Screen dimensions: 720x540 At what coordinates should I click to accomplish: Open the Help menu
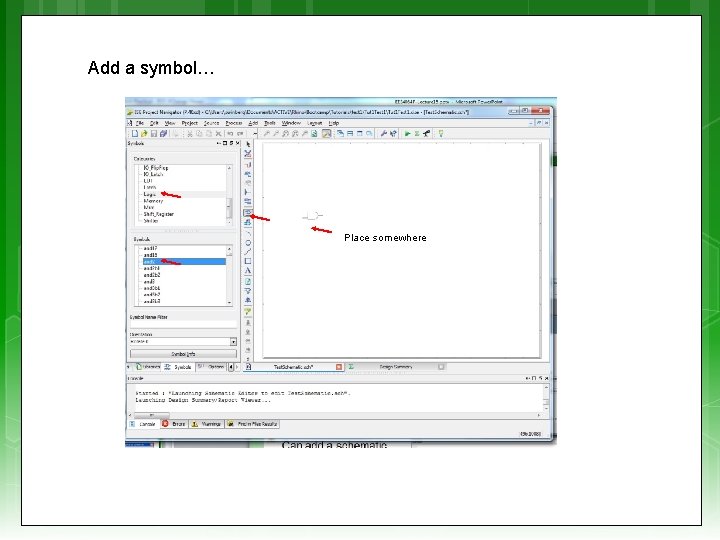tap(334, 123)
